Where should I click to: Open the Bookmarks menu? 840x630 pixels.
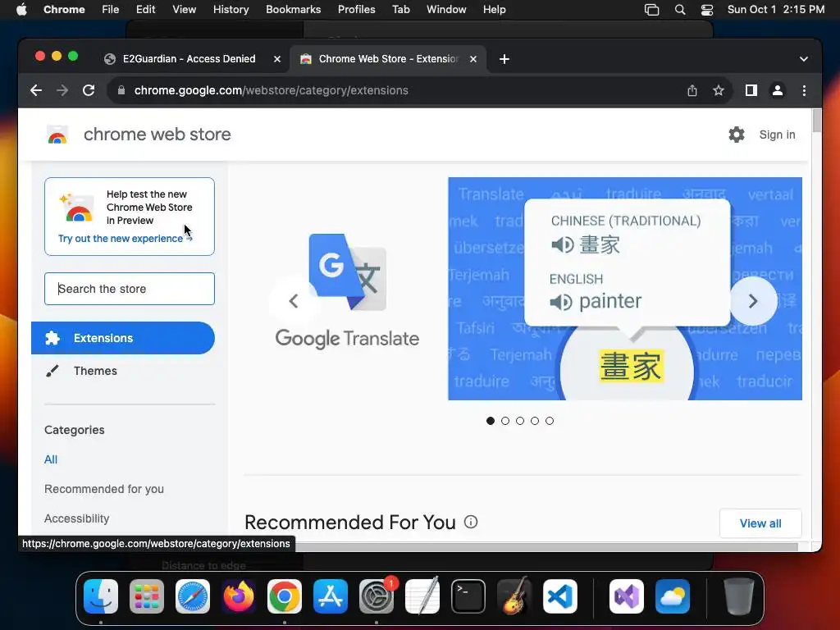click(x=293, y=10)
